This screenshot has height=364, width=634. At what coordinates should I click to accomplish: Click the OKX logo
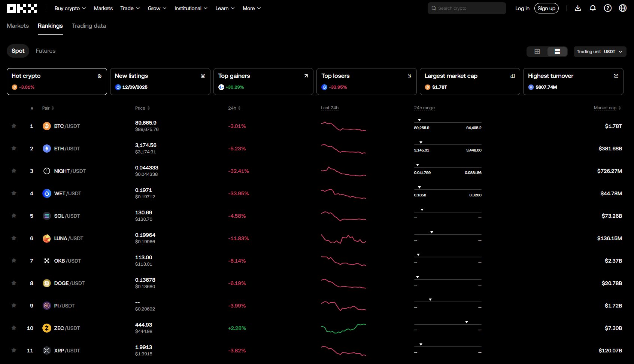click(x=22, y=8)
